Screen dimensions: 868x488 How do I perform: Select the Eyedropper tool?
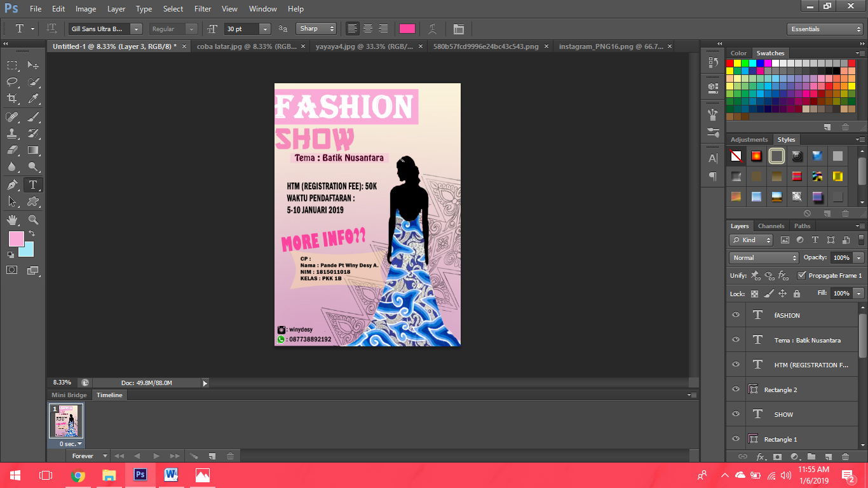tap(34, 98)
